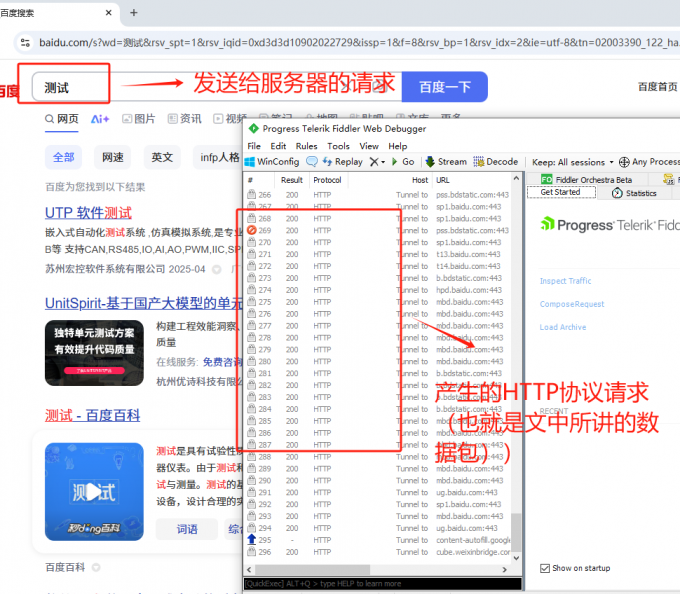This screenshot has width=680, height=594.
Task: Click the X remove sessions icon
Action: (374, 162)
